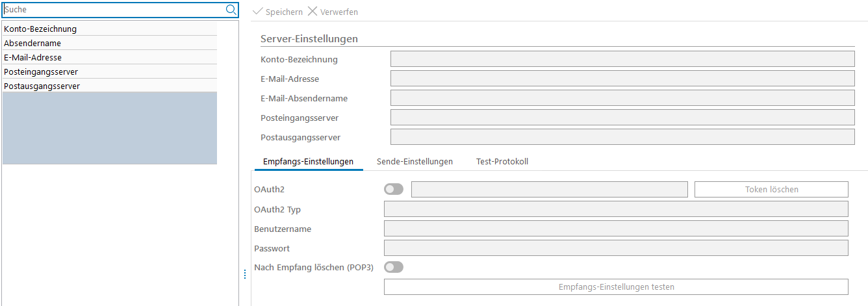Focus the Suche search field
Viewport: 868px width, 306px height.
(114, 10)
